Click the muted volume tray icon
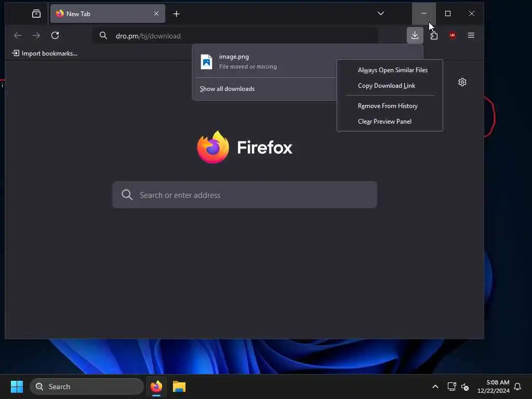This screenshot has width=532, height=399. (465, 387)
